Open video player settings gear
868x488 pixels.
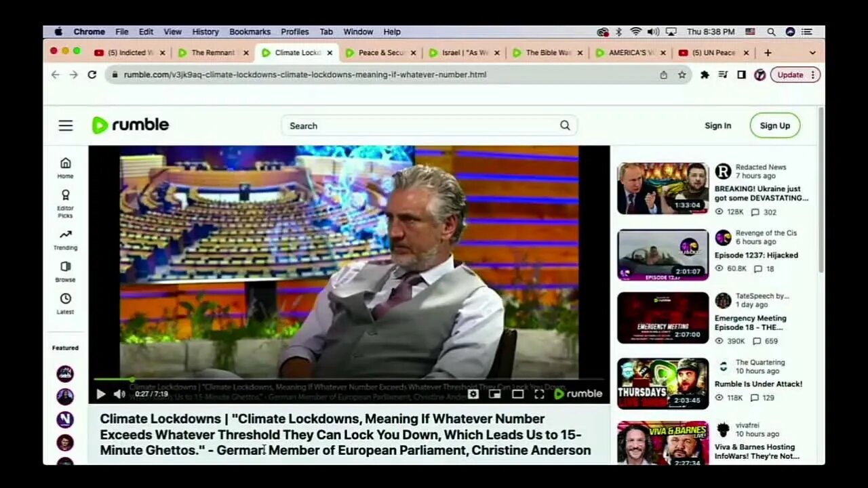pos(473,394)
